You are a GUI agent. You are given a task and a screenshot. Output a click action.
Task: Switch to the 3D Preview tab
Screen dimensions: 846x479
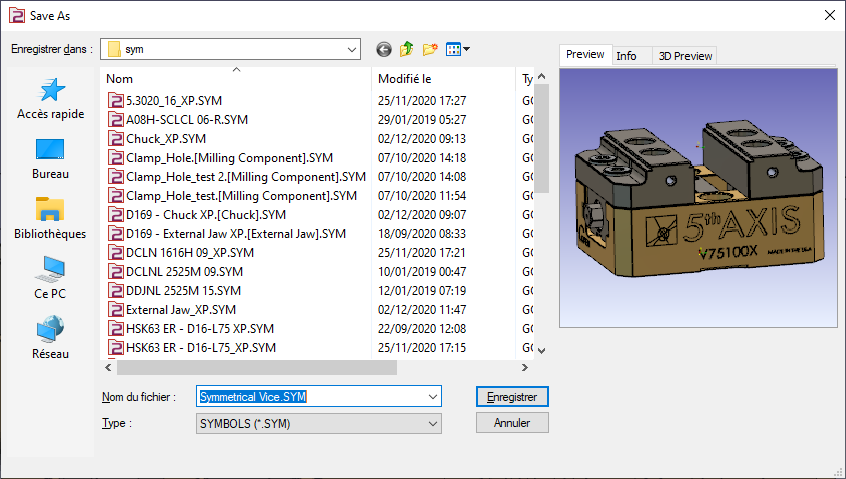[684, 56]
